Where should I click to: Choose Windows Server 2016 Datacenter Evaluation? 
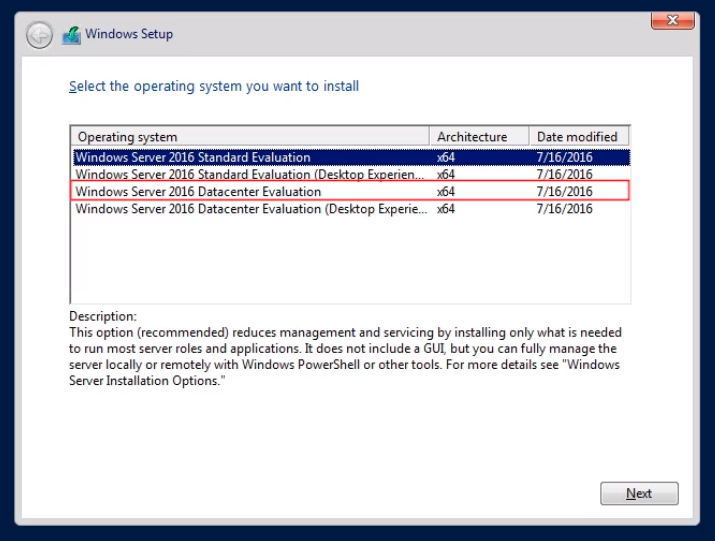click(x=198, y=191)
